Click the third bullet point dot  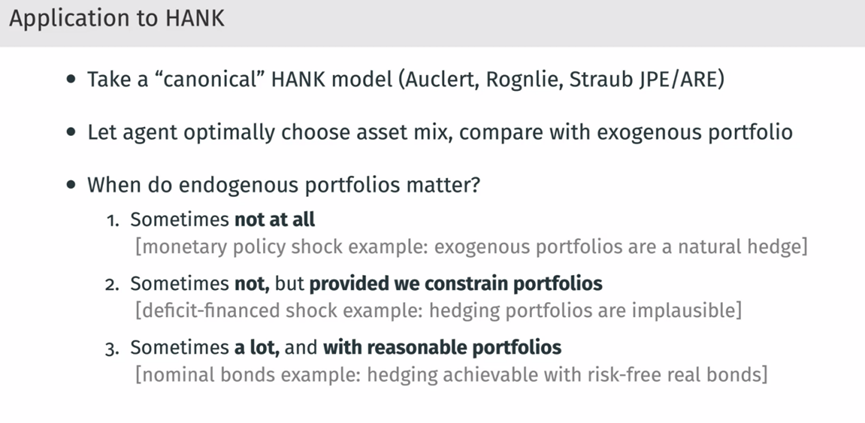point(71,186)
